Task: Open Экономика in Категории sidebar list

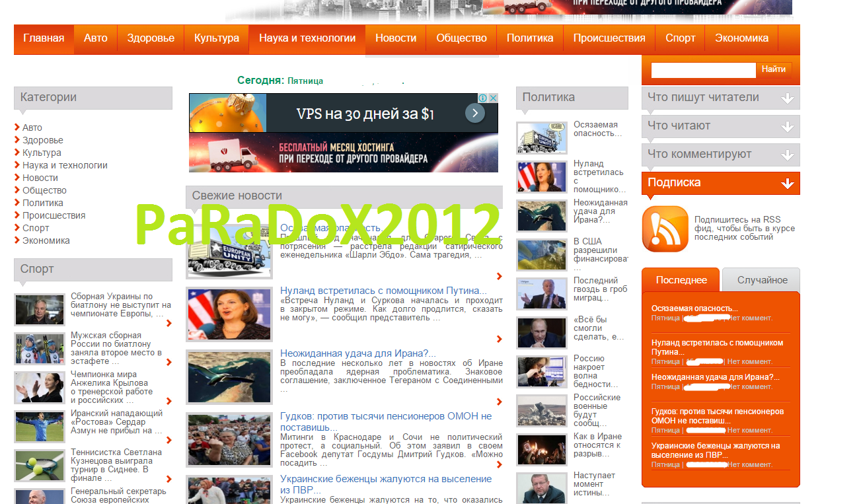Action: [46, 240]
